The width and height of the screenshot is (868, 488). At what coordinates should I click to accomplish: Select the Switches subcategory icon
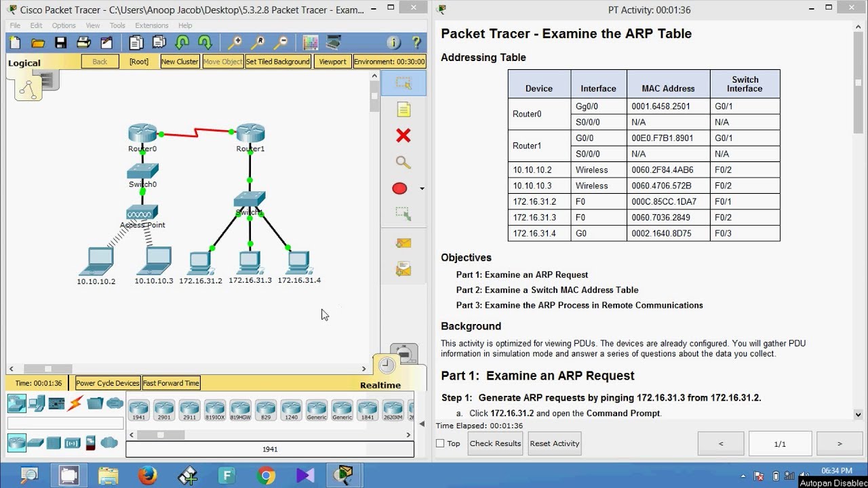coord(36,443)
